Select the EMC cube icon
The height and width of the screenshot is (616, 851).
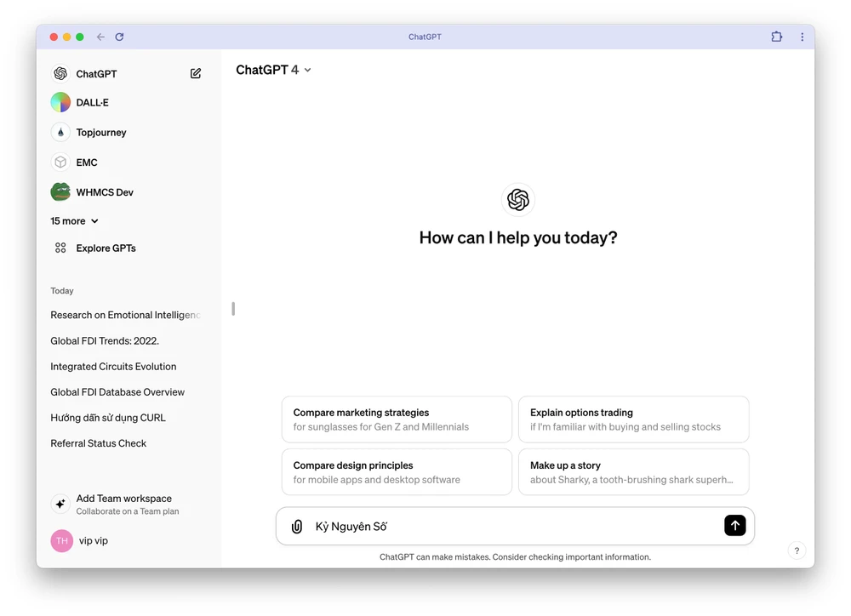(60, 163)
